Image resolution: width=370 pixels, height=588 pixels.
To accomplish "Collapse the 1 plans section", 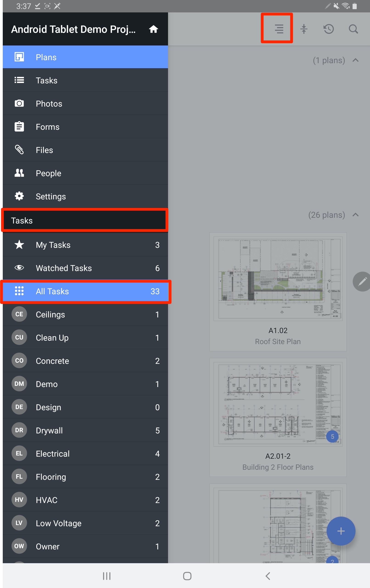I will coord(356,60).
